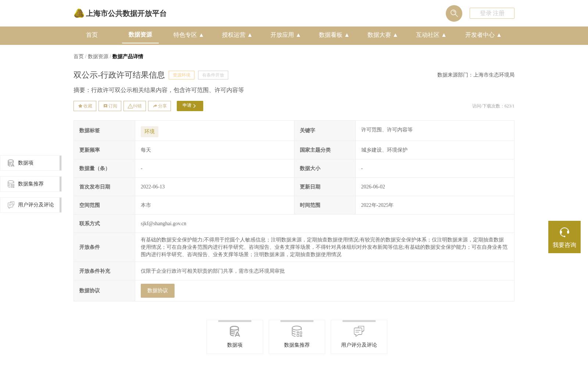Expand the 互动社区 menu
The image size is (588, 368).
pos(431,35)
